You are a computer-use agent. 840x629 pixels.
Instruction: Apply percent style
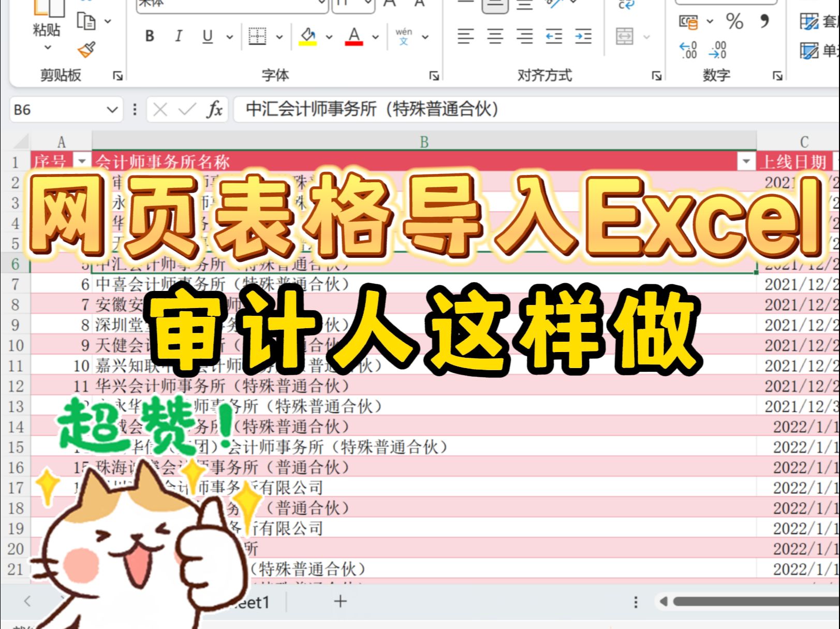734,21
